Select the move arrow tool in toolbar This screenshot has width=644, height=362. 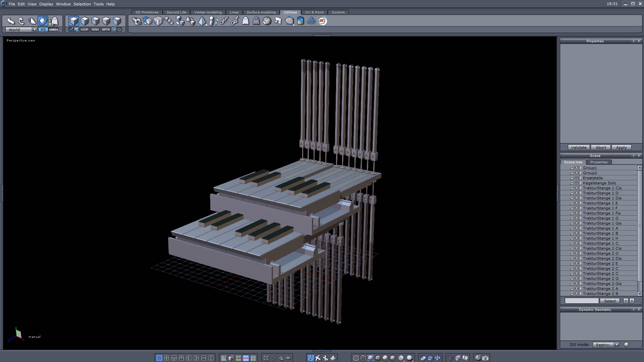coord(10,21)
